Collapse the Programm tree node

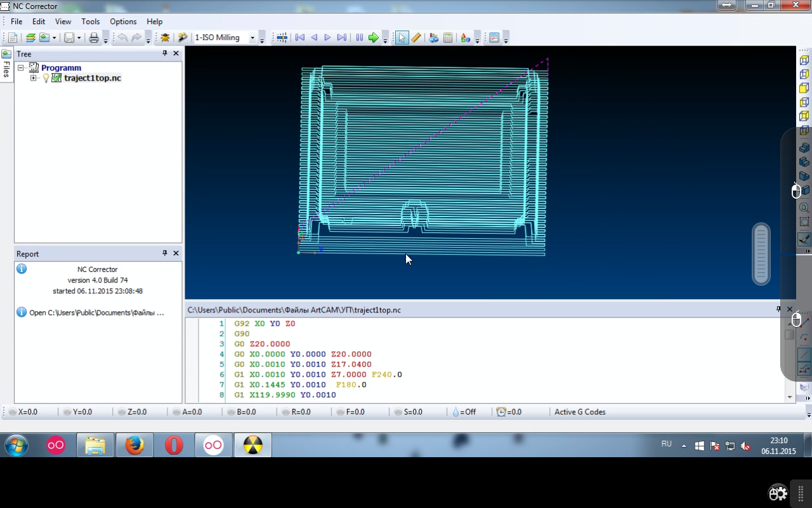click(x=21, y=68)
